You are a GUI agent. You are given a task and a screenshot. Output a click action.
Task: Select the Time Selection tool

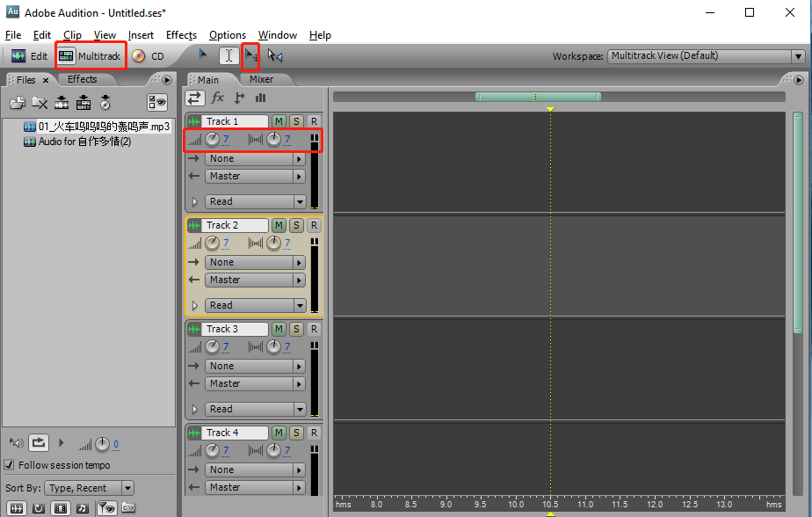pyautogui.click(x=228, y=55)
